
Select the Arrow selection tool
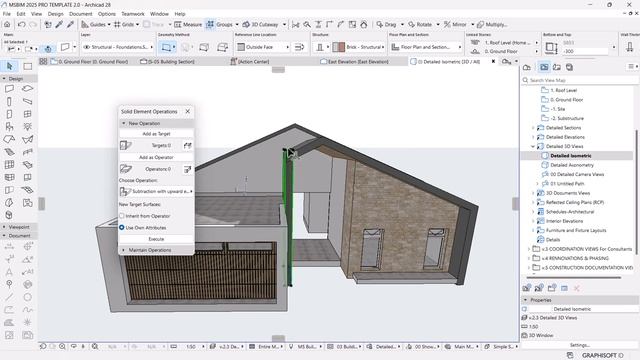(x=9, y=66)
